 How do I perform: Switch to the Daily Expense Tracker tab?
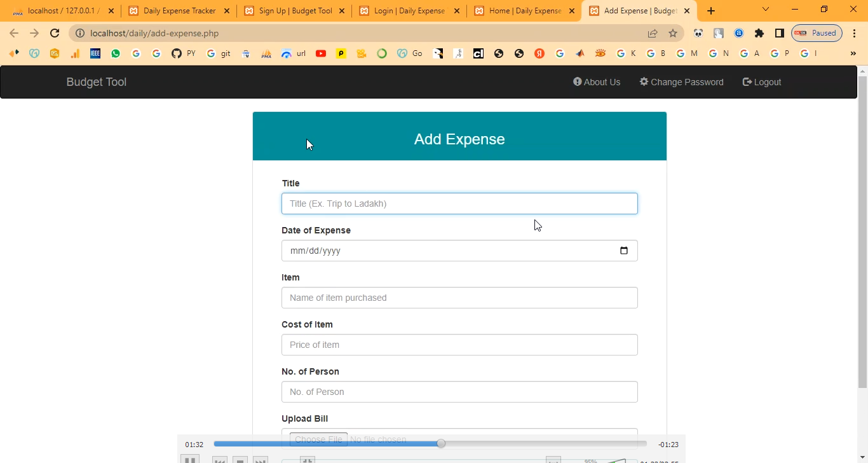179,11
